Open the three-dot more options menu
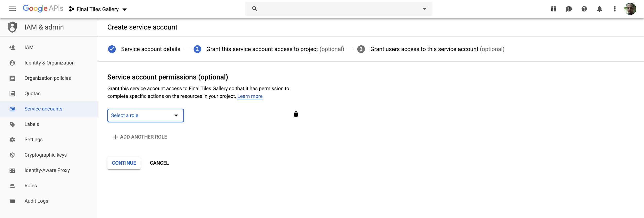Image resolution: width=644 pixels, height=218 pixels. (x=615, y=9)
